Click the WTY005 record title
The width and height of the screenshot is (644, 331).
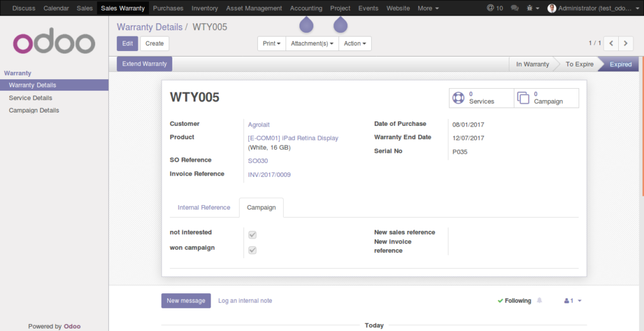click(x=195, y=98)
